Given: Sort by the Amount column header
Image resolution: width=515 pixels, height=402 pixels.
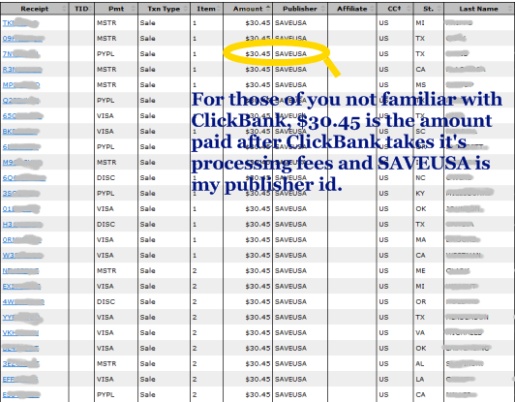Looking at the screenshot, I should pyautogui.click(x=248, y=9).
